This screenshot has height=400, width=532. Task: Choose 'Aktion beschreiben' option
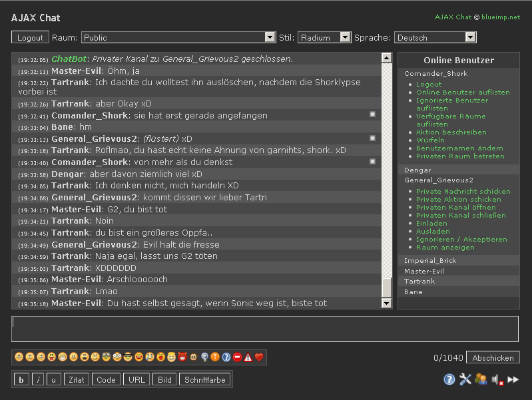point(451,132)
